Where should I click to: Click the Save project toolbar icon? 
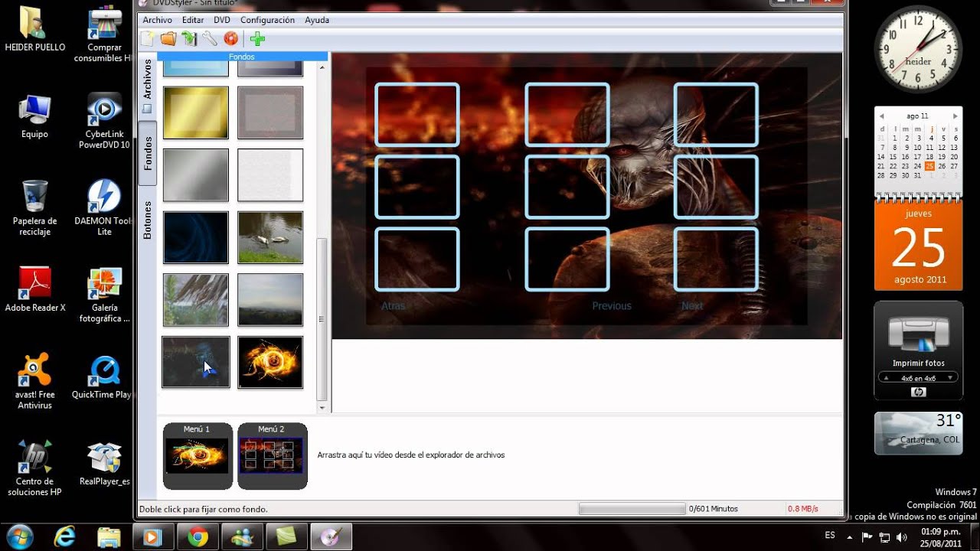tap(189, 38)
